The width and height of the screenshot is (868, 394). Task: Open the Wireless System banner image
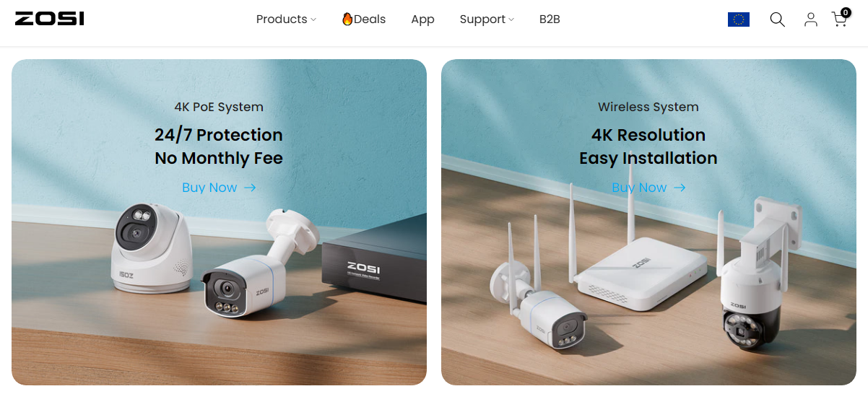(648, 222)
